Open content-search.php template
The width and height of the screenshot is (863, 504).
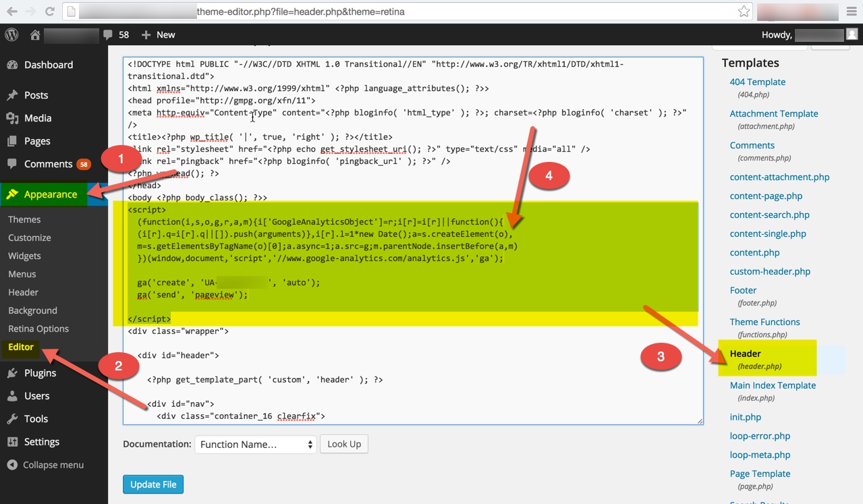tap(770, 215)
